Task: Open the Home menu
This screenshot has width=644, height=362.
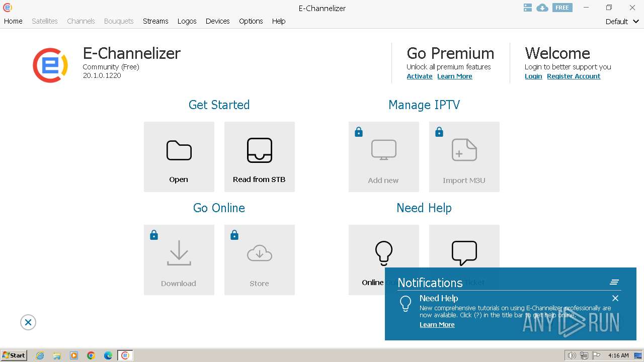Action: [x=13, y=21]
